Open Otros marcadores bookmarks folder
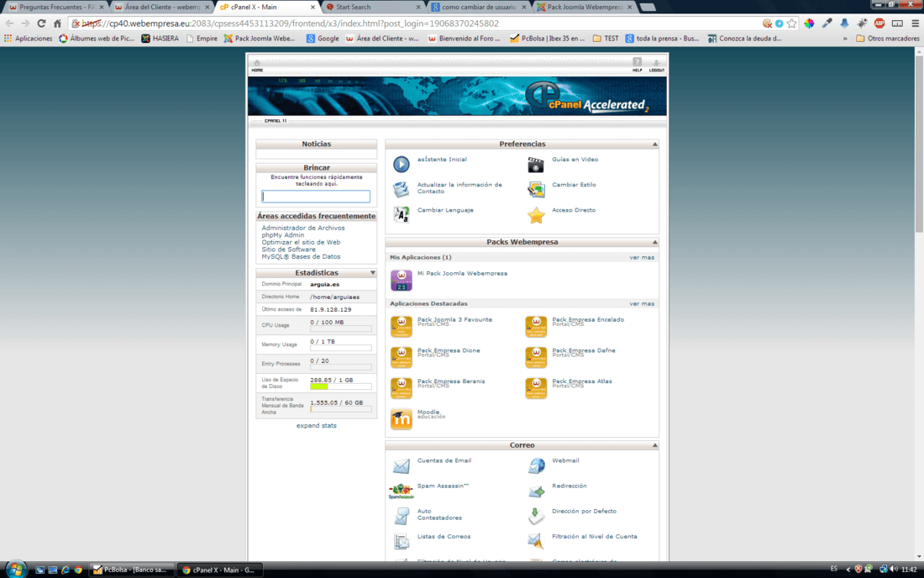924x578 pixels. tap(888, 39)
